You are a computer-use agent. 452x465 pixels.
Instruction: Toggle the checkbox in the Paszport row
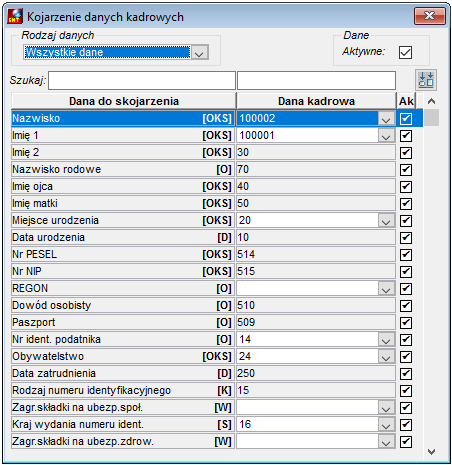coord(406,323)
